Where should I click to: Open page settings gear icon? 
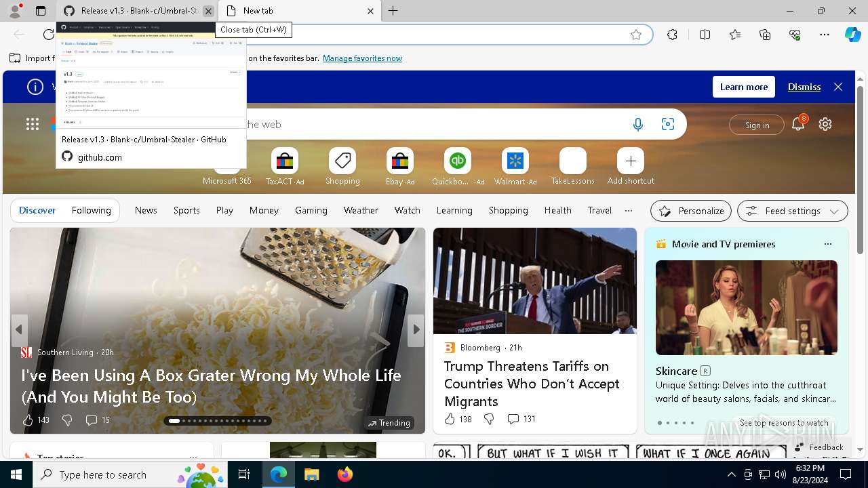[x=825, y=124]
